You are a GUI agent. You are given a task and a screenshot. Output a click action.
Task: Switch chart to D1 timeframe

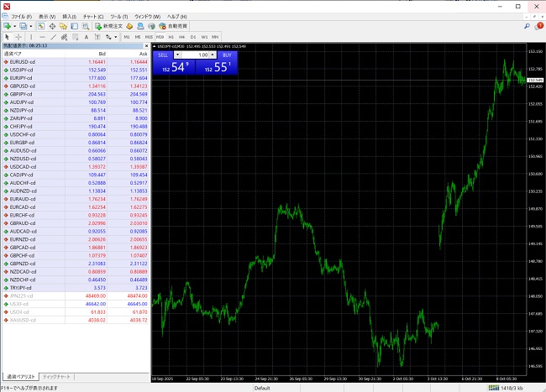(x=192, y=37)
